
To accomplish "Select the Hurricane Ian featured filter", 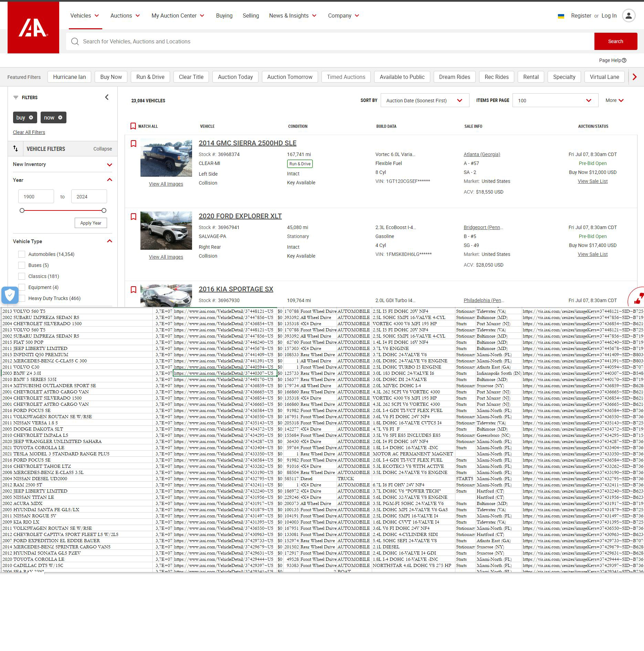I will click(69, 77).
